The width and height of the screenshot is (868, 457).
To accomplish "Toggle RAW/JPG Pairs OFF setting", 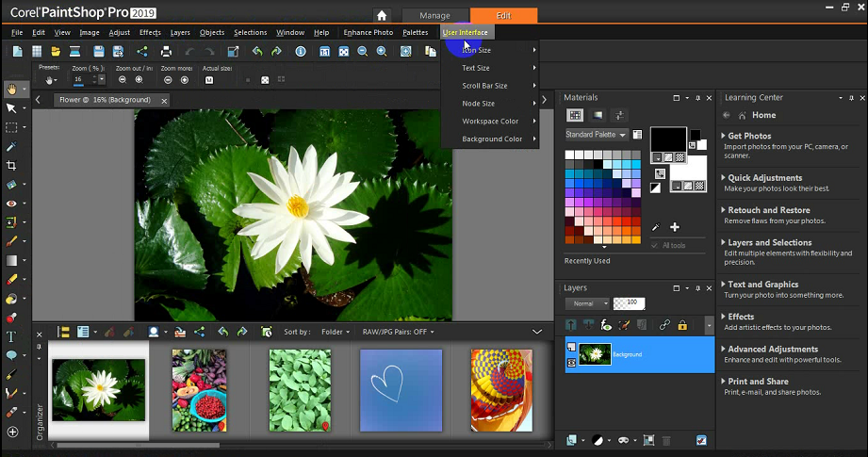I will [x=398, y=332].
